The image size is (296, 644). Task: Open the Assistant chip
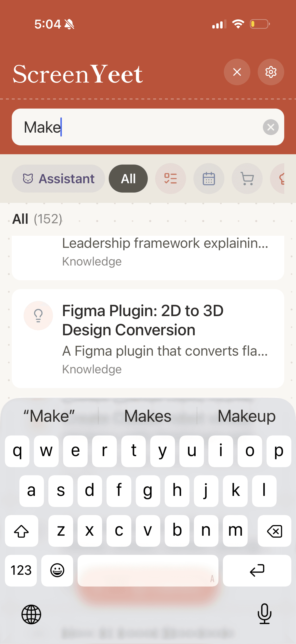click(58, 179)
